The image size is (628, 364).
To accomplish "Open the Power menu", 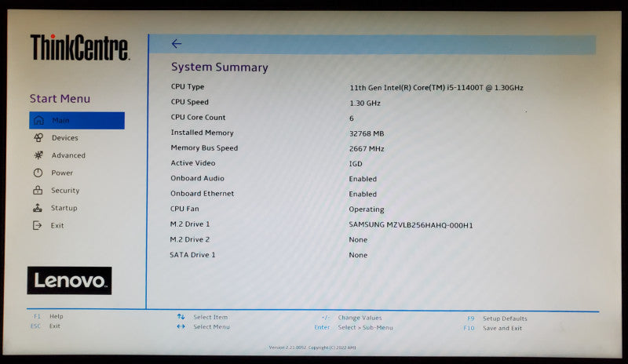I will click(x=62, y=173).
